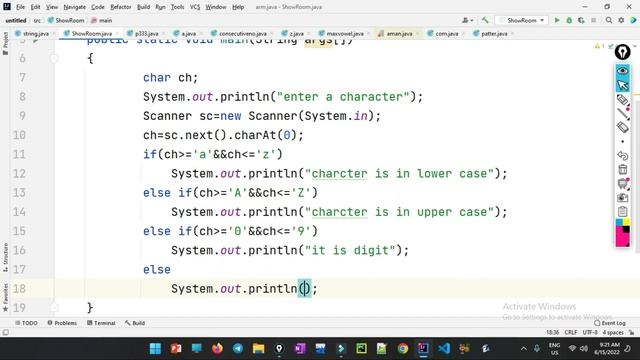Open Google Chrome from the taskbar

coord(402,349)
